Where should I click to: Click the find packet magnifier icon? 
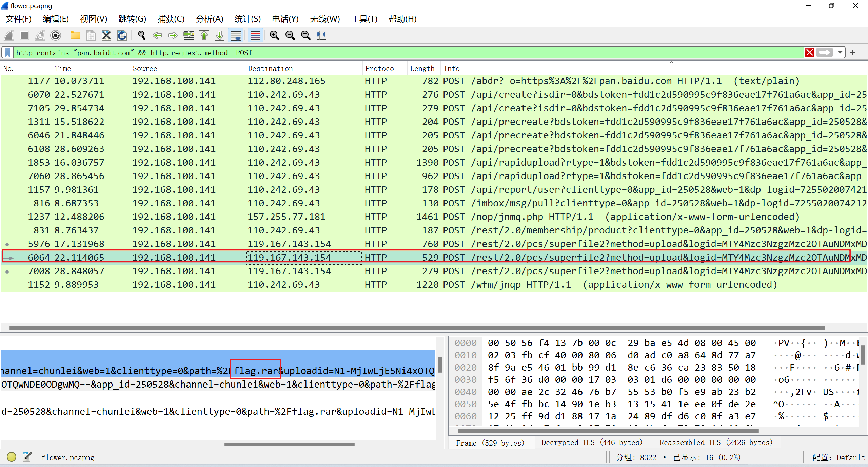click(x=141, y=35)
